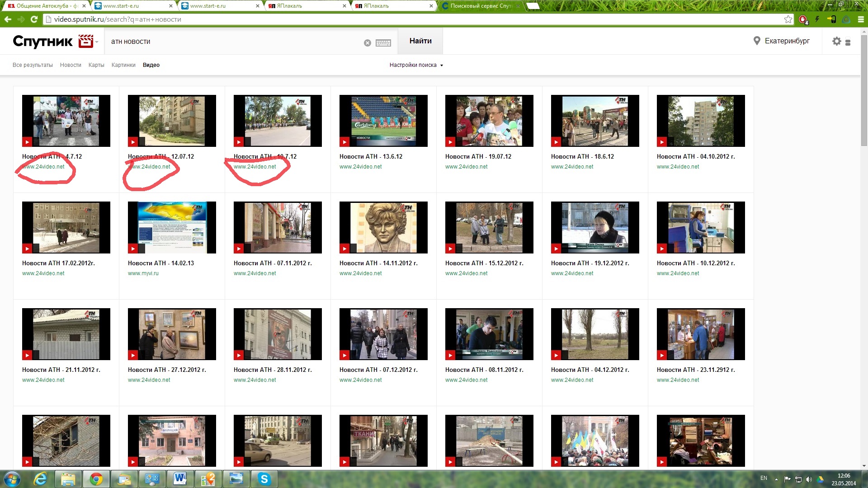Change the city Екатеринбург
The height and width of the screenshot is (488, 868).
point(787,41)
